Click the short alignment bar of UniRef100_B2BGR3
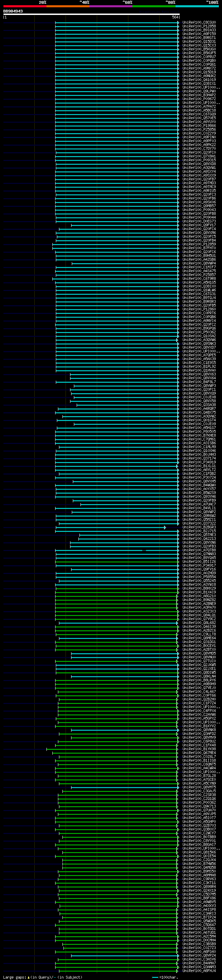 [111, 527]
